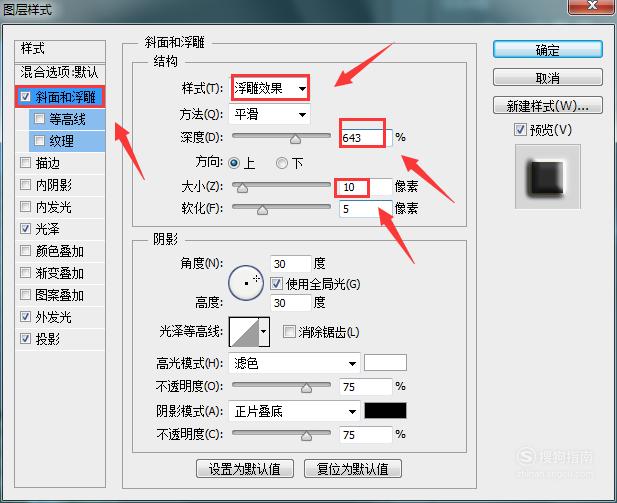
Task: Click 新建样式(W)... button
Action: click(x=547, y=105)
